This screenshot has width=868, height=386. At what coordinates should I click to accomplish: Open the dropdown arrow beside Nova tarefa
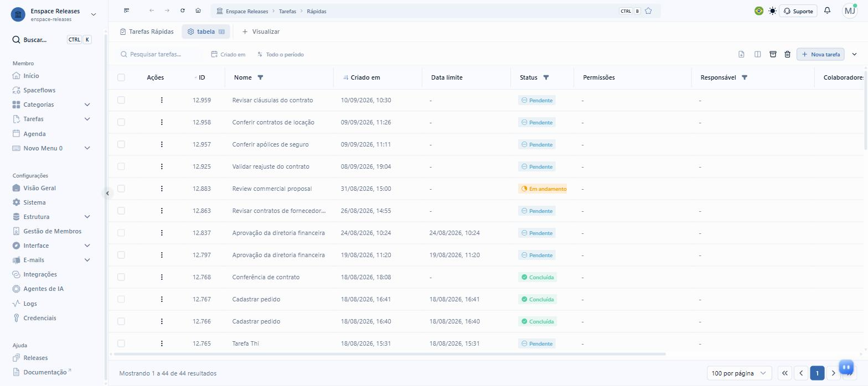pos(854,54)
